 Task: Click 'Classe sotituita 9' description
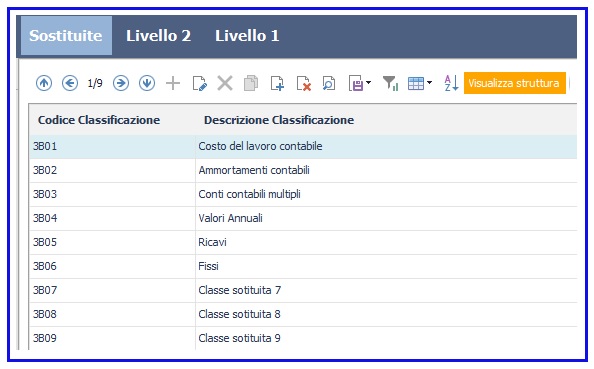[239, 338]
